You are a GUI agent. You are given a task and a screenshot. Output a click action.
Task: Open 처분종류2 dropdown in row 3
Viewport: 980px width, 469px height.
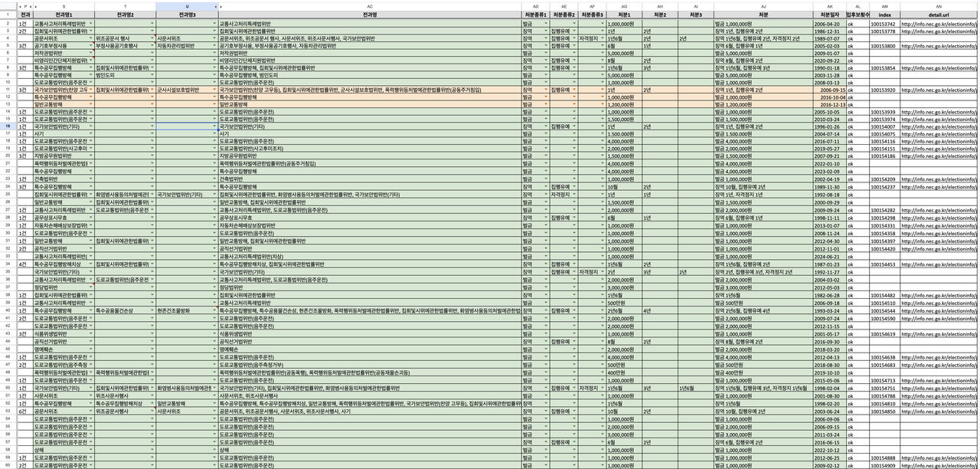pyautogui.click(x=575, y=31)
